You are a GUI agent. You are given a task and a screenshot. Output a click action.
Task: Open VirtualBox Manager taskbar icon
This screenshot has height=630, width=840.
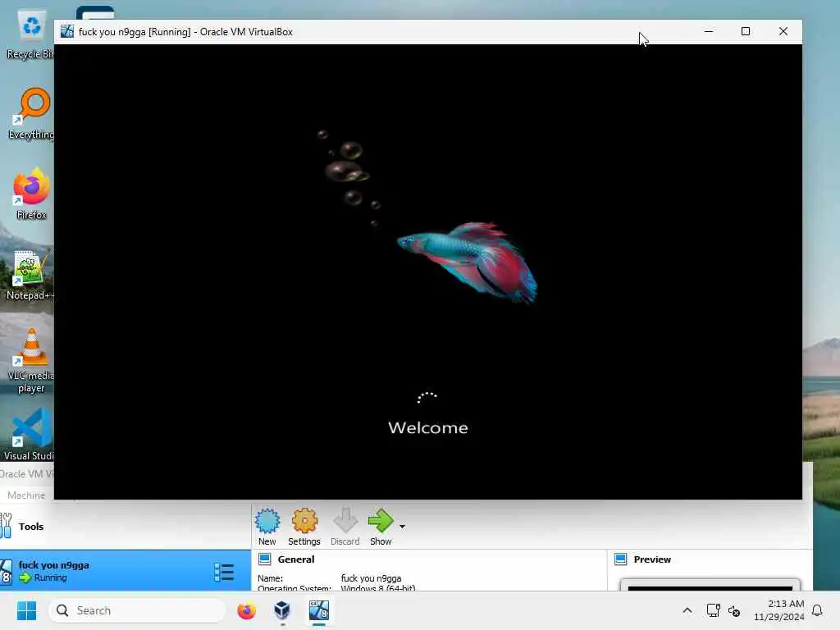pos(282,610)
